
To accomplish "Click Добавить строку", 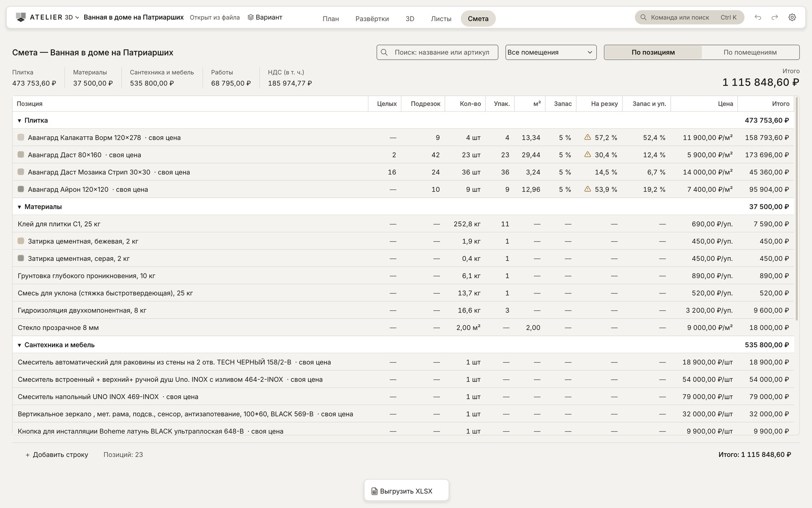I will click(x=57, y=455).
